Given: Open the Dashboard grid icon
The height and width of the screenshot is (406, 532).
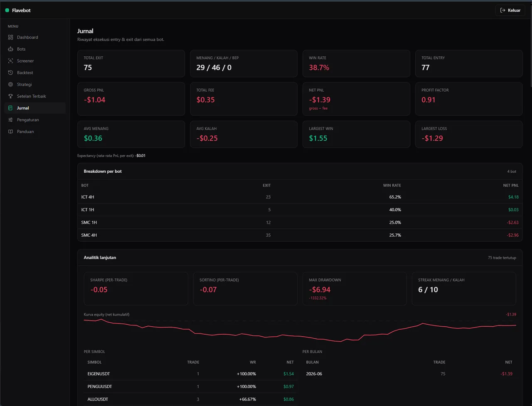Looking at the screenshot, I should (10, 37).
